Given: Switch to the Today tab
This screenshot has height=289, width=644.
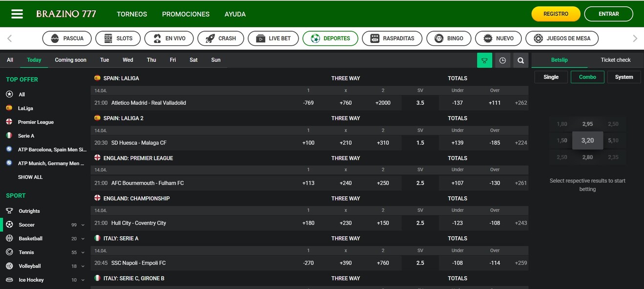Looking at the screenshot, I should 34,60.
